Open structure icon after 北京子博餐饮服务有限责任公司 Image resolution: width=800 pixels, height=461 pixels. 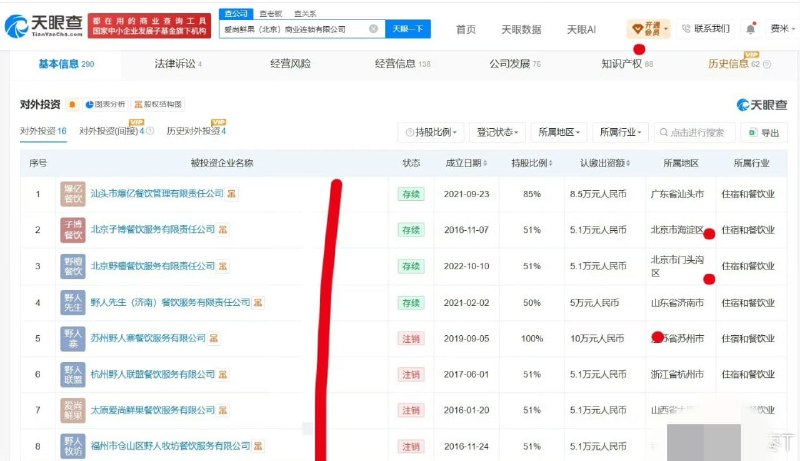(x=223, y=229)
